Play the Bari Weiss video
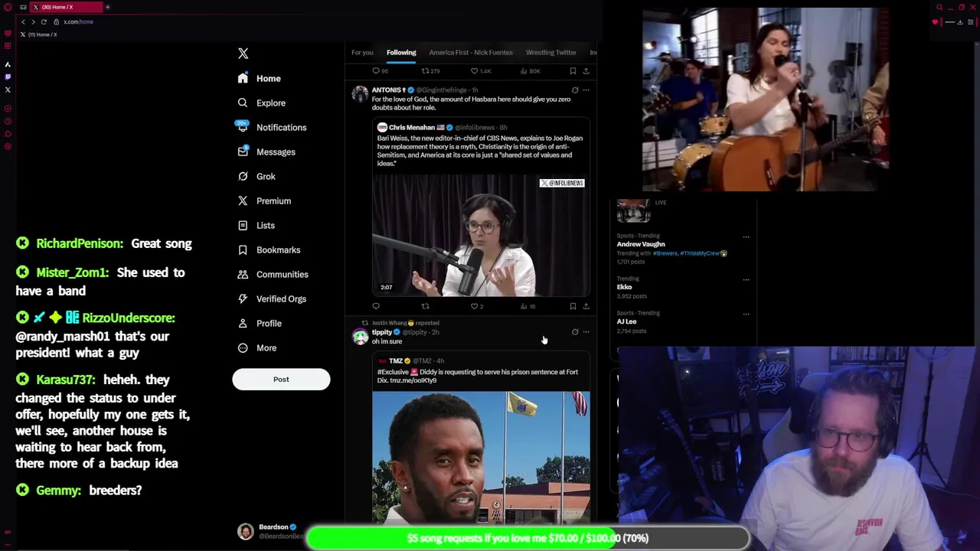Image resolution: width=980 pixels, height=551 pixels. coord(481,235)
